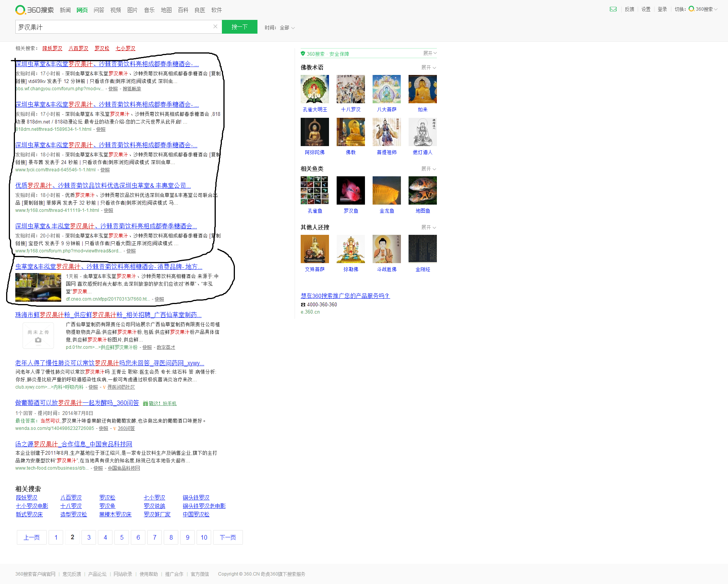Open related search 降妖罗汉 at top
The height and width of the screenshot is (584, 728).
pyautogui.click(x=52, y=48)
